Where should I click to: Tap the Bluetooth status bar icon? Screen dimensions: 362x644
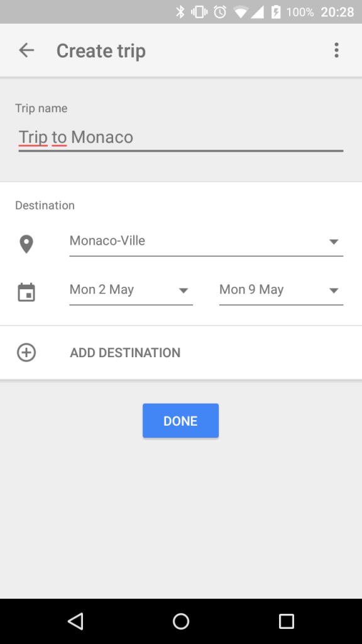pyautogui.click(x=180, y=12)
